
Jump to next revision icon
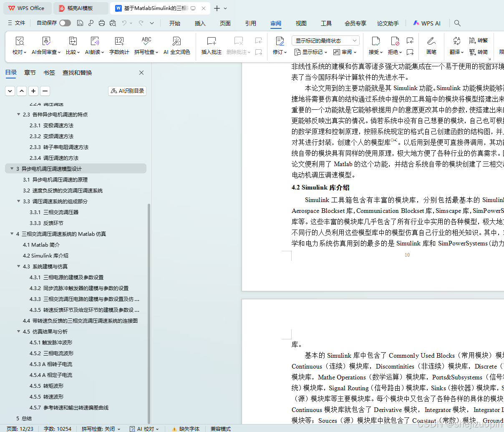pyautogui.click(x=410, y=52)
